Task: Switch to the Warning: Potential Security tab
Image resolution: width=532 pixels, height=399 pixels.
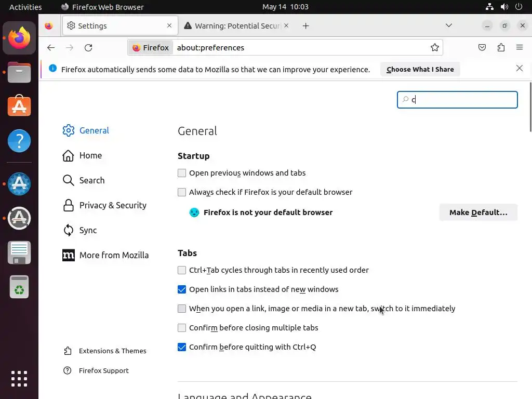Action: (x=237, y=26)
